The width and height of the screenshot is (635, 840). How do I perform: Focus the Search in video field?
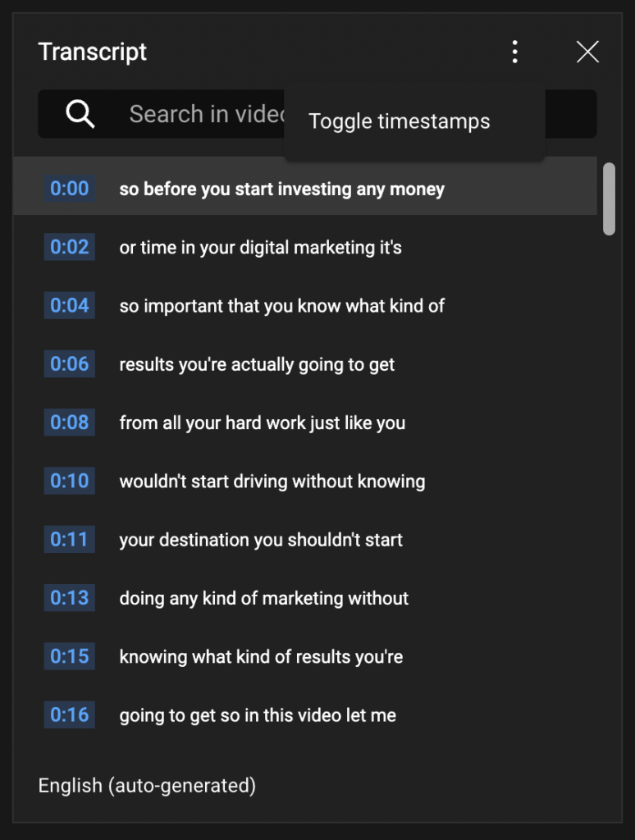(317, 113)
